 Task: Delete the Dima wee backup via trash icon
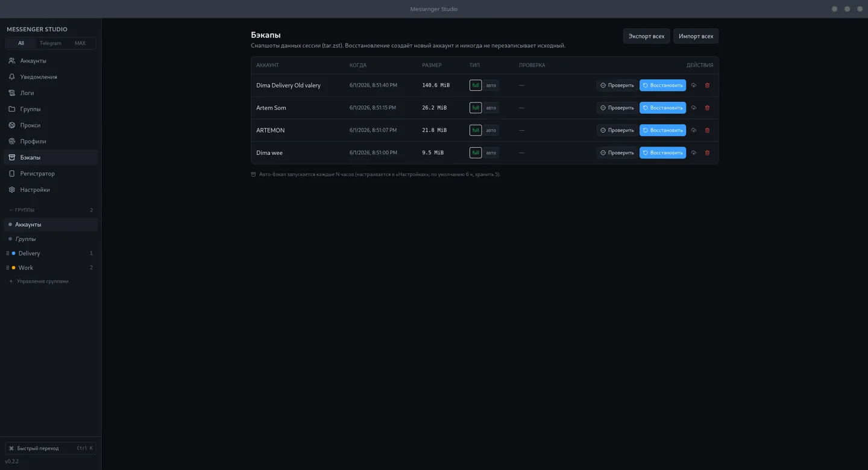(708, 153)
